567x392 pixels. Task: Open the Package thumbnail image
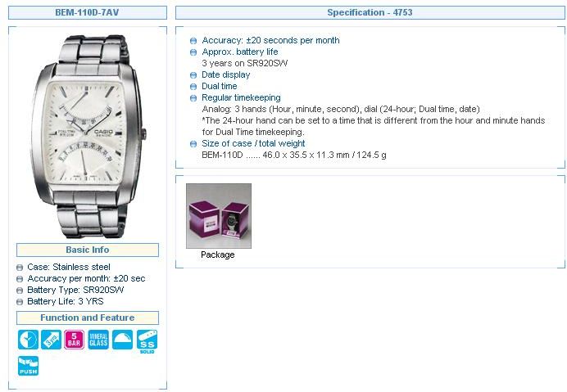point(219,216)
